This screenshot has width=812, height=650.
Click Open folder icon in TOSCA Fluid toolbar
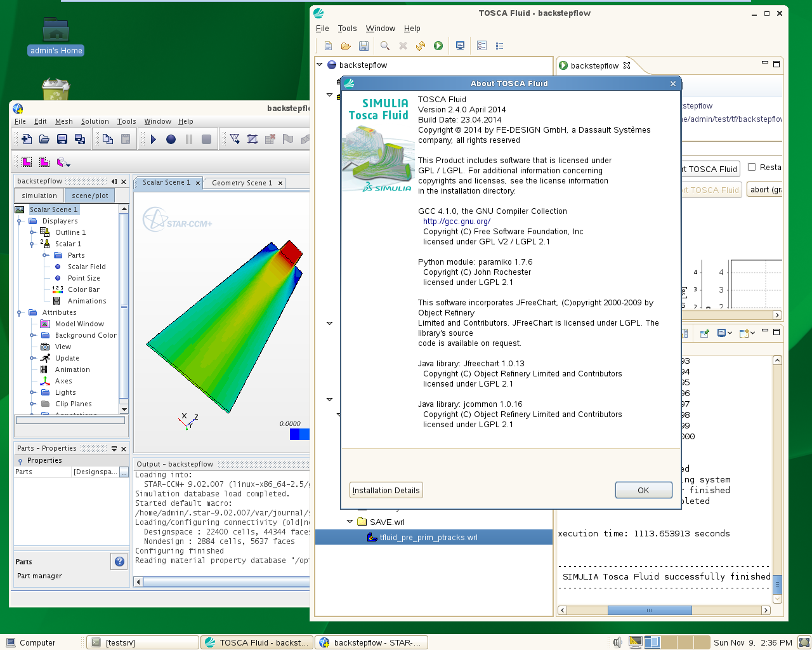click(x=346, y=46)
